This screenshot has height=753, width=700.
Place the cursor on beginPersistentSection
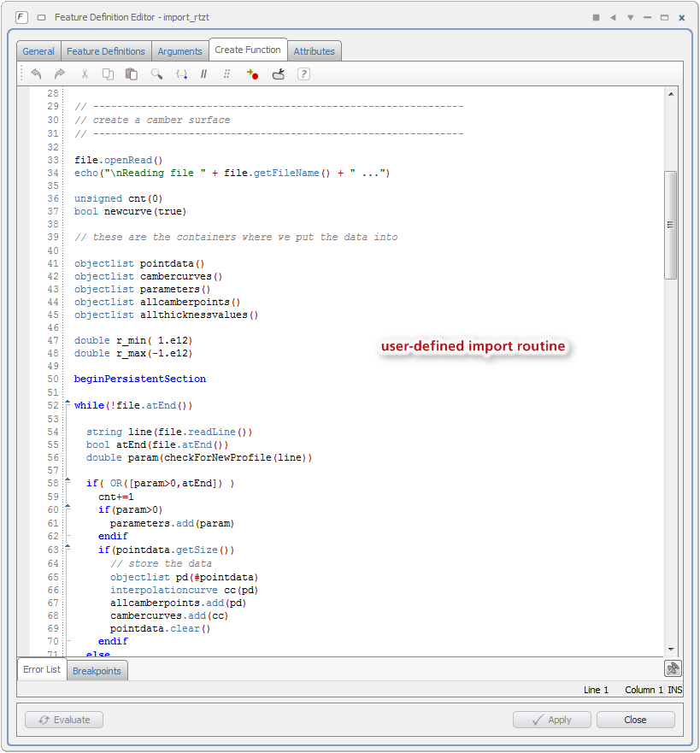(139, 379)
